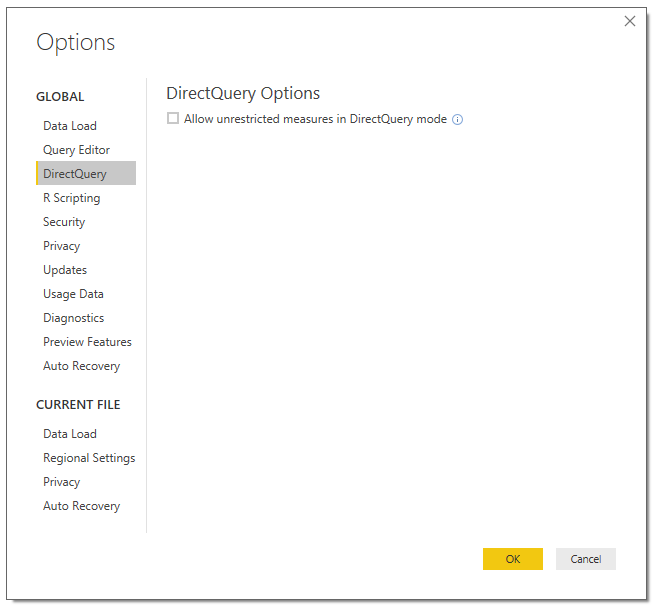Open Global Privacy settings
The width and height of the screenshot is (654, 607).
pos(62,246)
